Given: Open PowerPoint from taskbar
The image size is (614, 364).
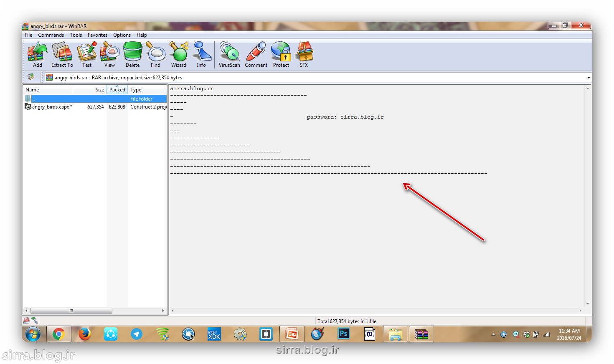Looking at the screenshot, I should pos(292,334).
